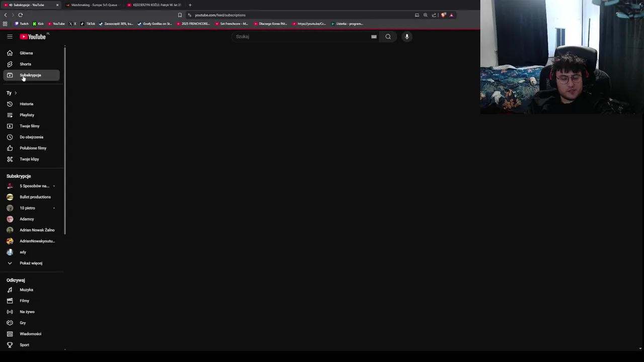
Task: Open Polubione filmy liked videos
Action: pos(31,148)
